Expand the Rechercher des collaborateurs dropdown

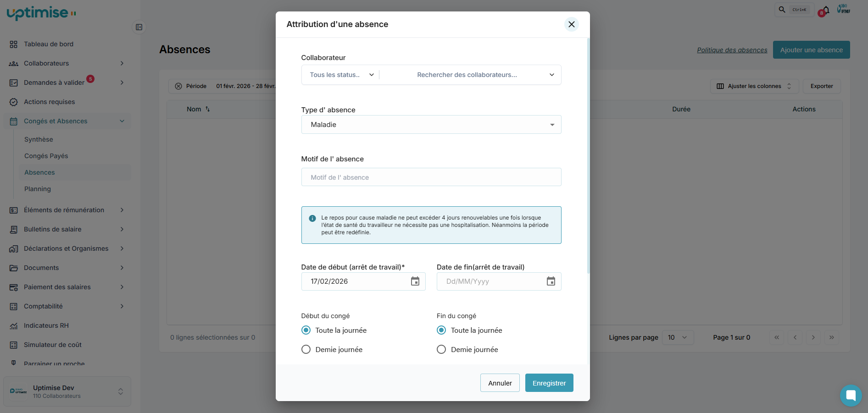coord(551,75)
